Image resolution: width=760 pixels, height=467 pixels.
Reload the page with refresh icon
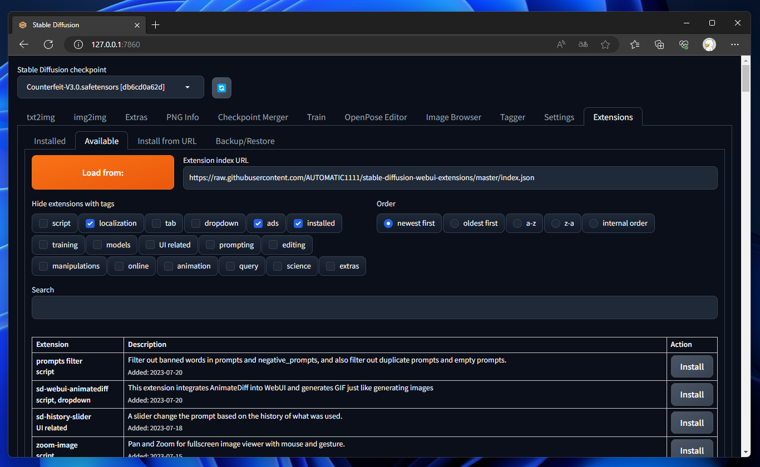(48, 45)
